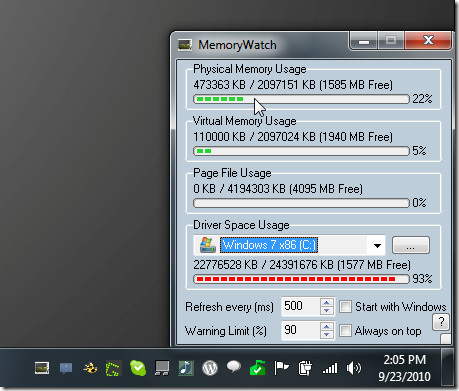Click the Warning Limit field showing 90
The height and width of the screenshot is (391, 459).
pyautogui.click(x=301, y=330)
